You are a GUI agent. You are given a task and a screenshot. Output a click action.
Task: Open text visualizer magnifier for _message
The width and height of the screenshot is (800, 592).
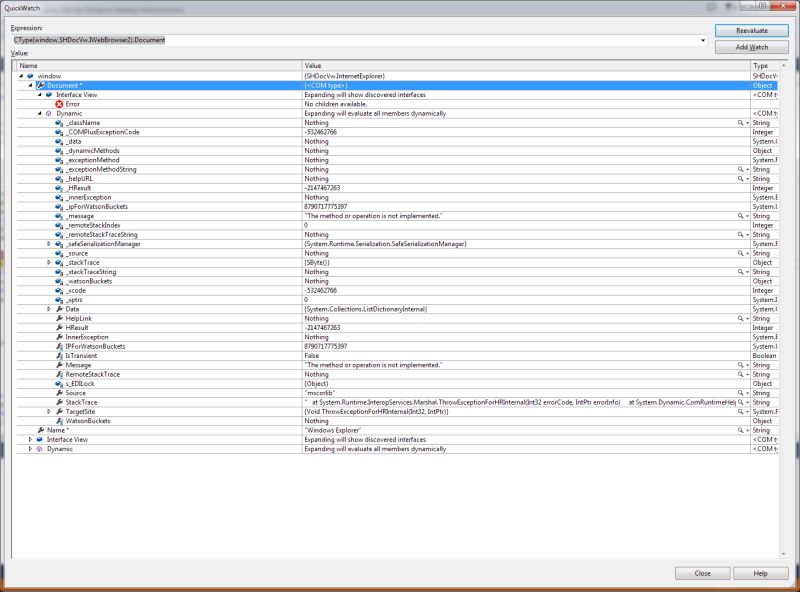(x=740, y=216)
